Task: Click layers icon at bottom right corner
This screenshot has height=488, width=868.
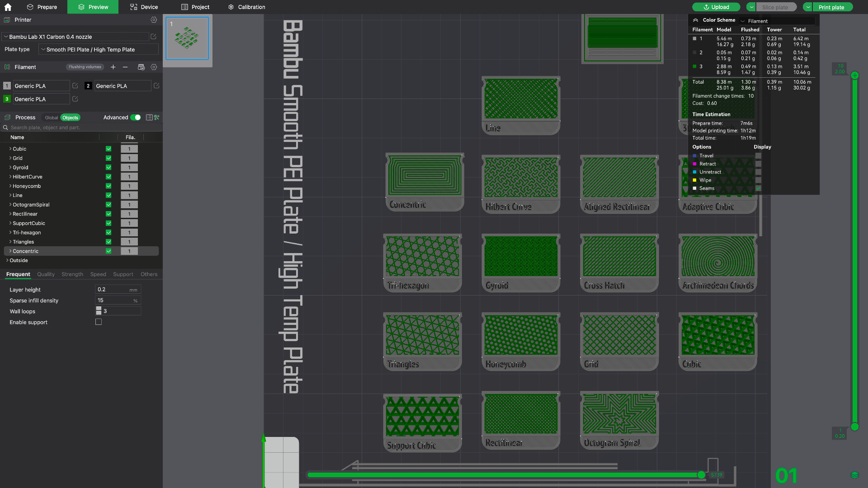Action: pyautogui.click(x=854, y=475)
